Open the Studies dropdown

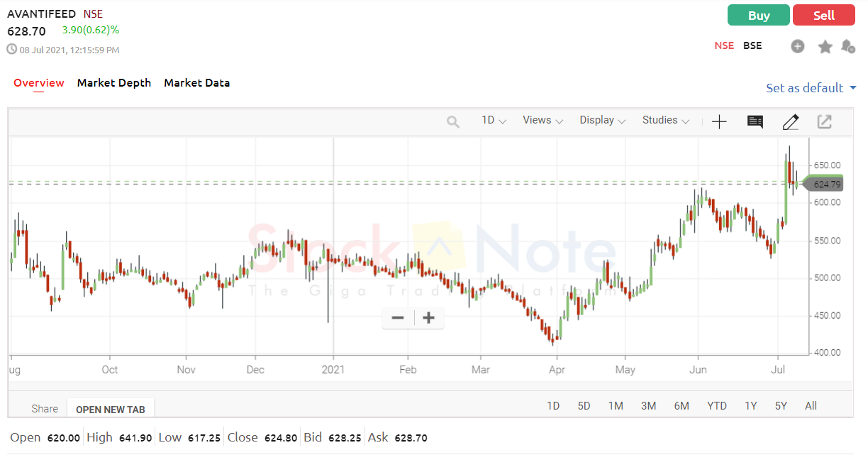(666, 121)
